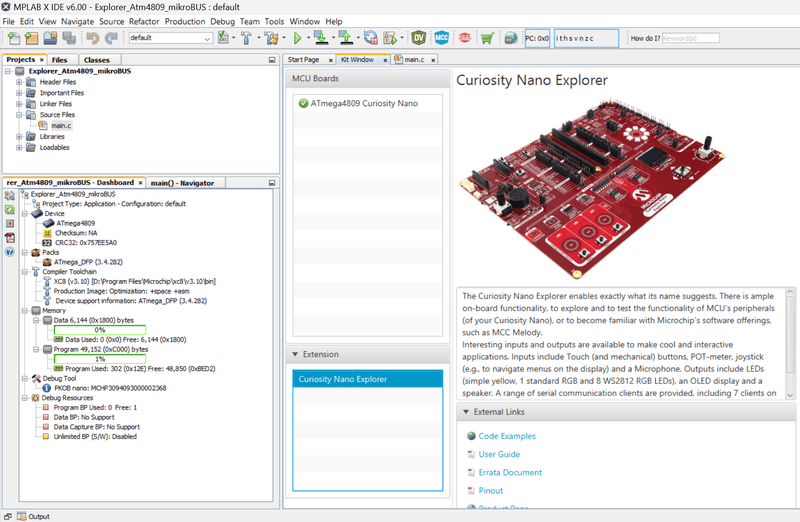Click the red Harmony icon after MCC
Viewport: 800px width, 522px height.
click(x=464, y=38)
